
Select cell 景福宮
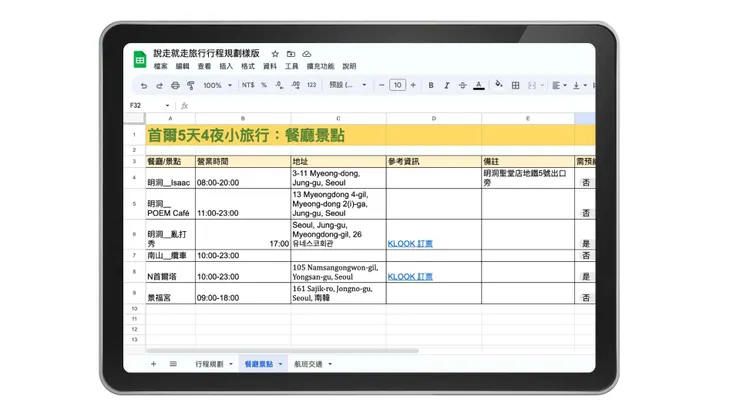point(170,293)
